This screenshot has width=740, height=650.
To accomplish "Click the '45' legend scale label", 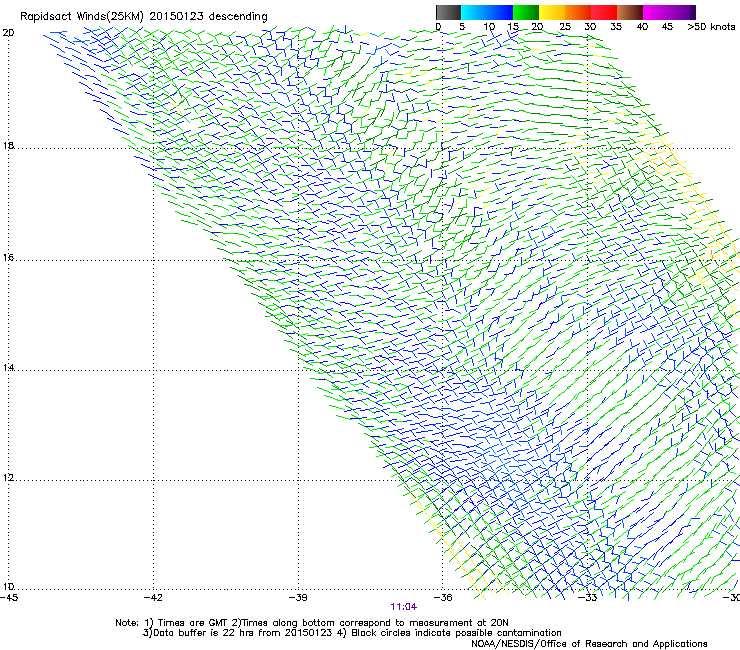I will (x=667, y=27).
